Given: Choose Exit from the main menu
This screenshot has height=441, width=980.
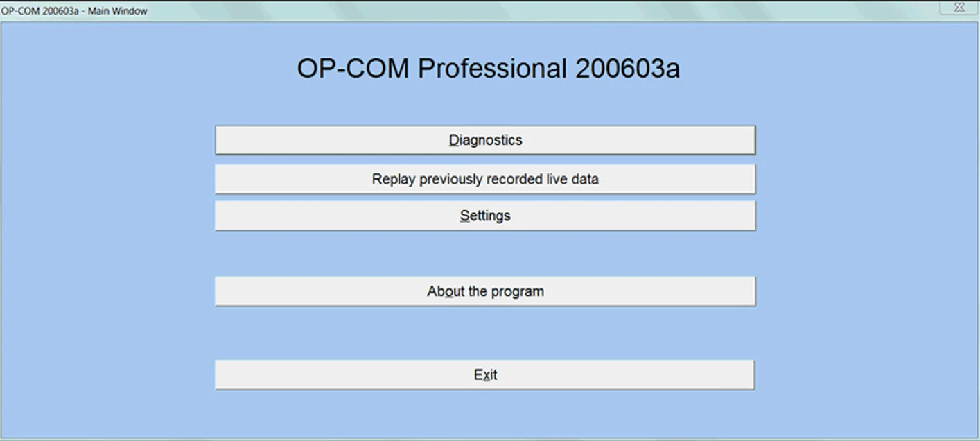Looking at the screenshot, I should [485, 375].
